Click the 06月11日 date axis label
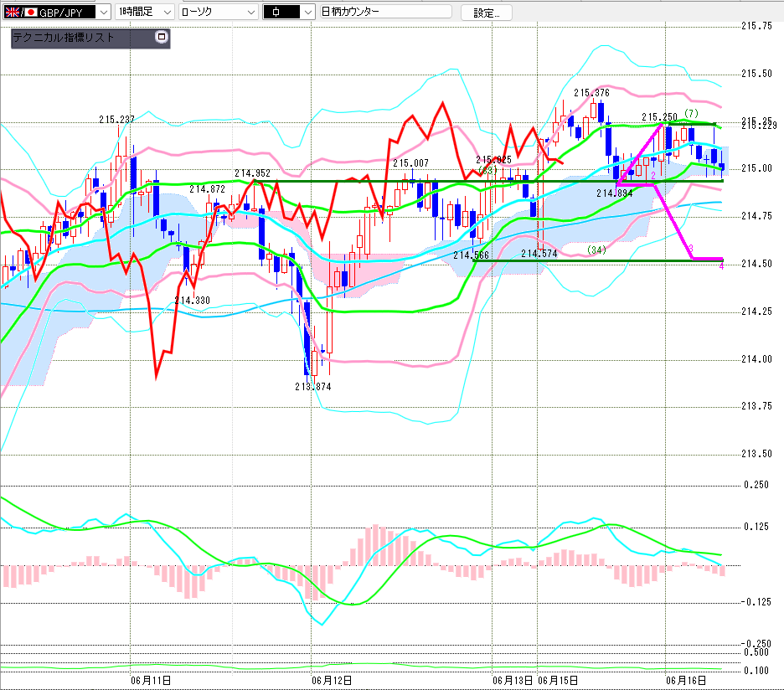This screenshot has height=690, width=784. [x=151, y=681]
